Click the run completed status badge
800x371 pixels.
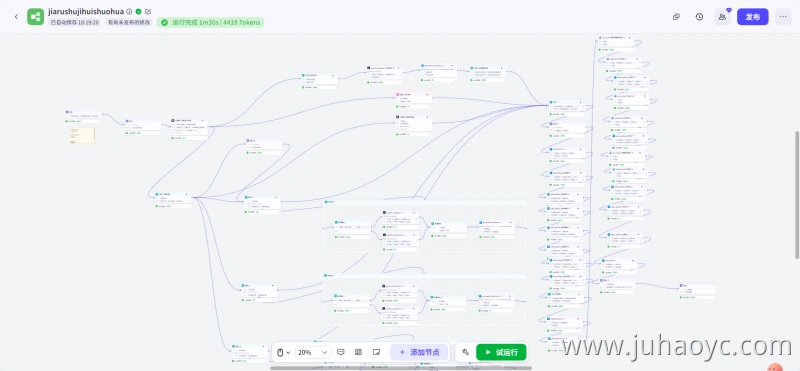210,22
